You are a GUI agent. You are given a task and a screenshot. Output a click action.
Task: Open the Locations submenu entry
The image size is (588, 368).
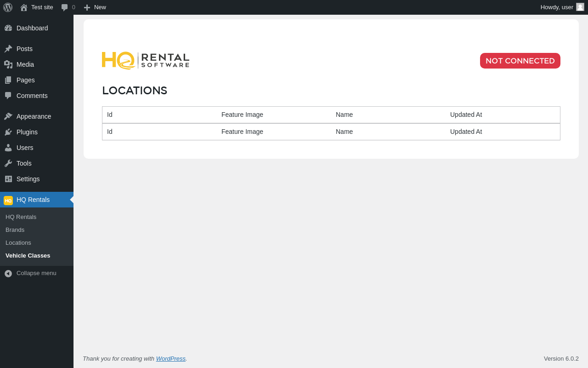18,243
